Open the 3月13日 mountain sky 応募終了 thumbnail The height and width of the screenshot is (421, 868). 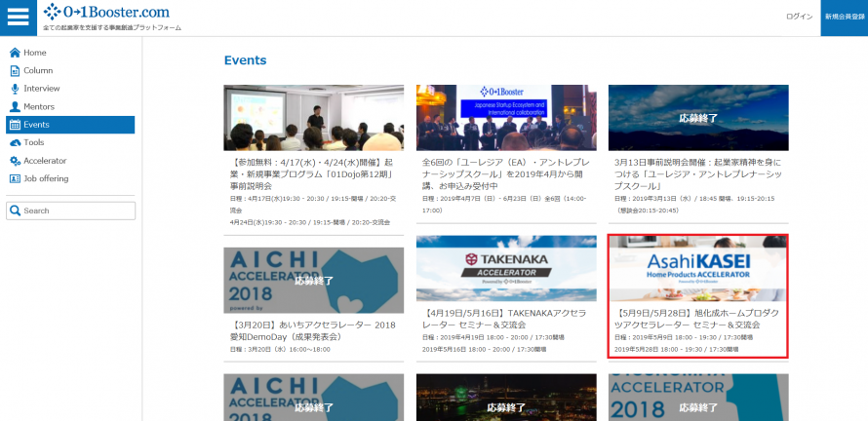point(698,117)
